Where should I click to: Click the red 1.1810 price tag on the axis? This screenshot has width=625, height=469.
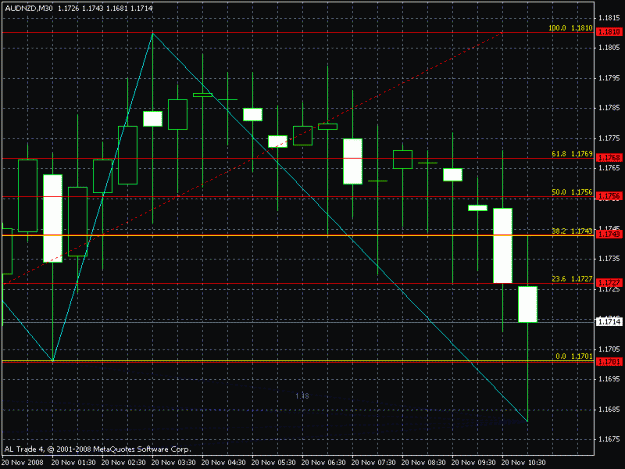click(609, 31)
